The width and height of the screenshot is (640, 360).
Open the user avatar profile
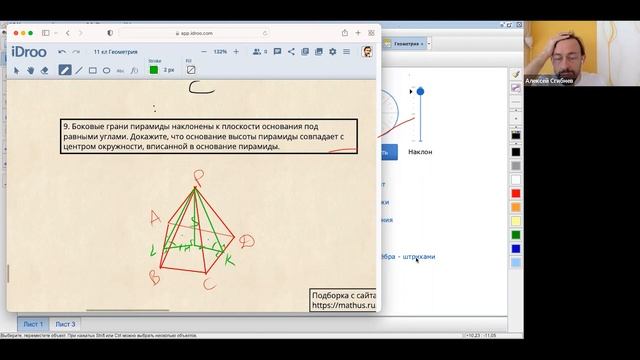(367, 51)
